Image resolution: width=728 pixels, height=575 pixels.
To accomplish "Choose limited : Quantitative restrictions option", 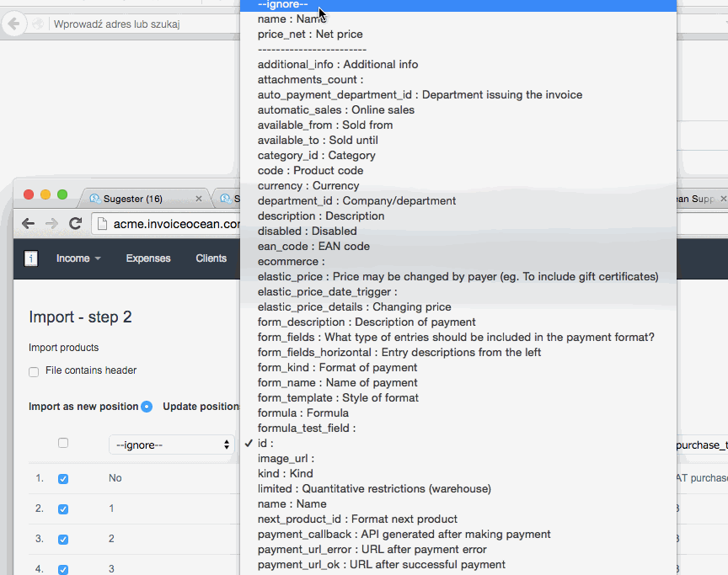I will pyautogui.click(x=458, y=489).
